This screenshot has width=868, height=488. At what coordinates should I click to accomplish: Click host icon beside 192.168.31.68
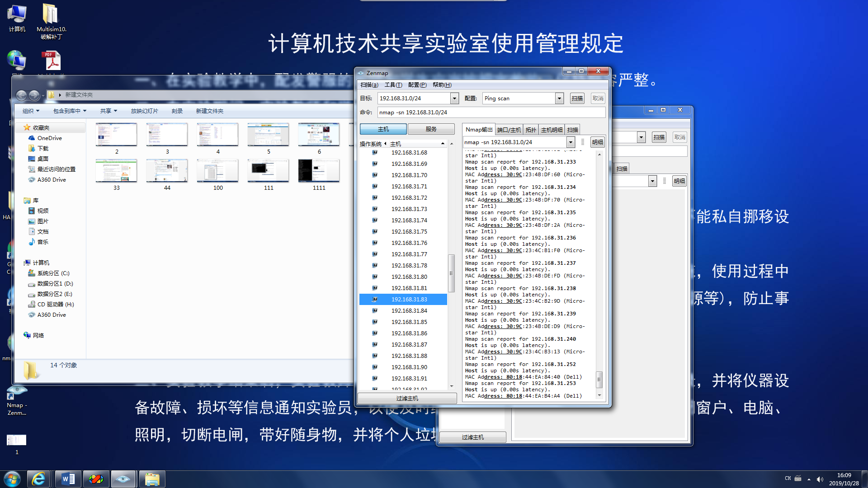(375, 152)
